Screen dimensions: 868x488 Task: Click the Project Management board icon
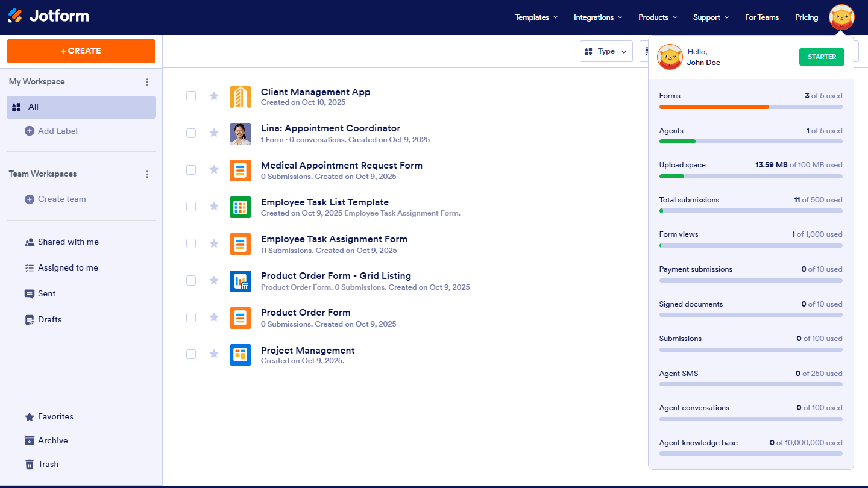(x=241, y=355)
